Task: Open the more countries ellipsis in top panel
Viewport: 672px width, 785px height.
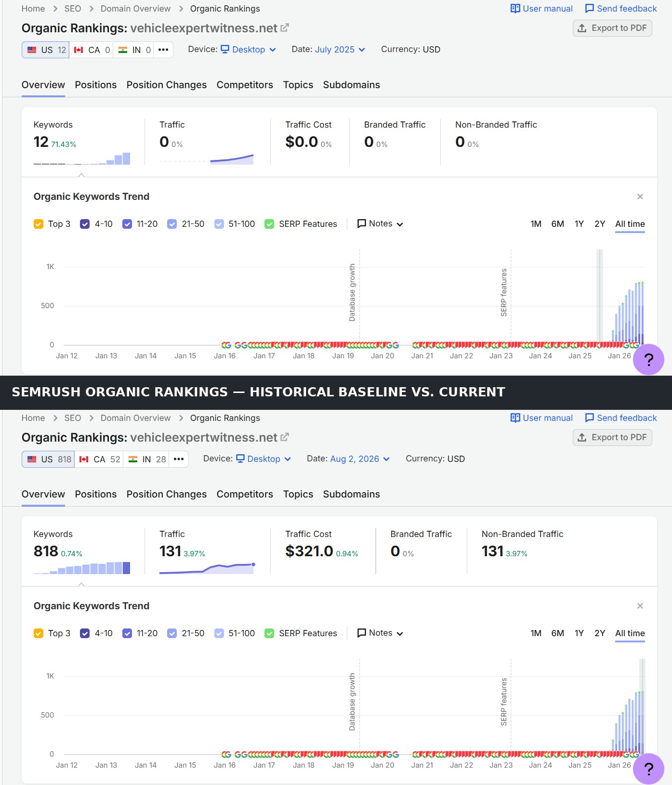Action: pyautogui.click(x=163, y=50)
